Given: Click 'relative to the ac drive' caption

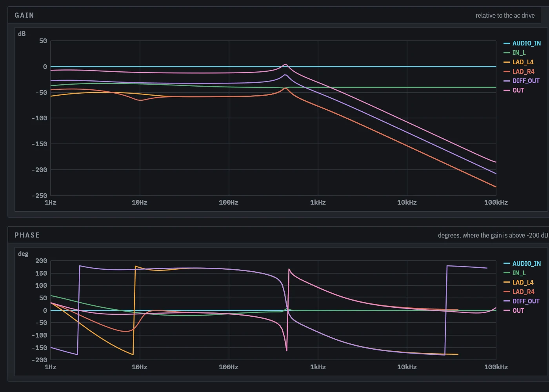Looking at the screenshot, I should pos(505,15).
